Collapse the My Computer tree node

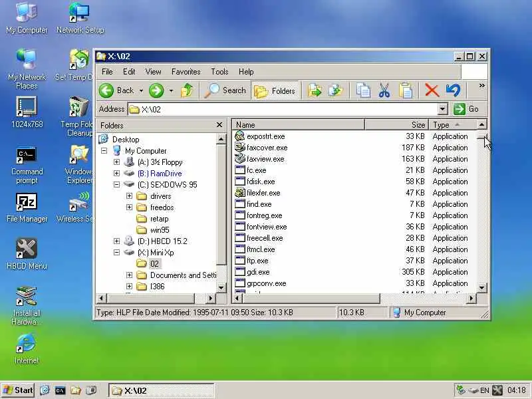pyautogui.click(x=104, y=151)
